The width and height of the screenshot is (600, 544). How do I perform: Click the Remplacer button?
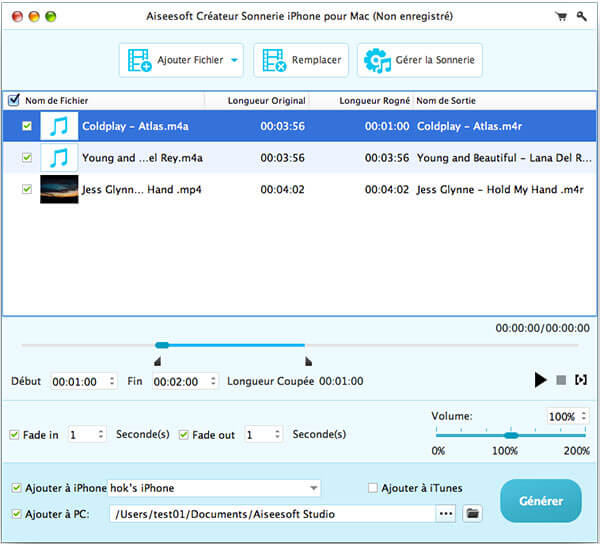(x=300, y=60)
